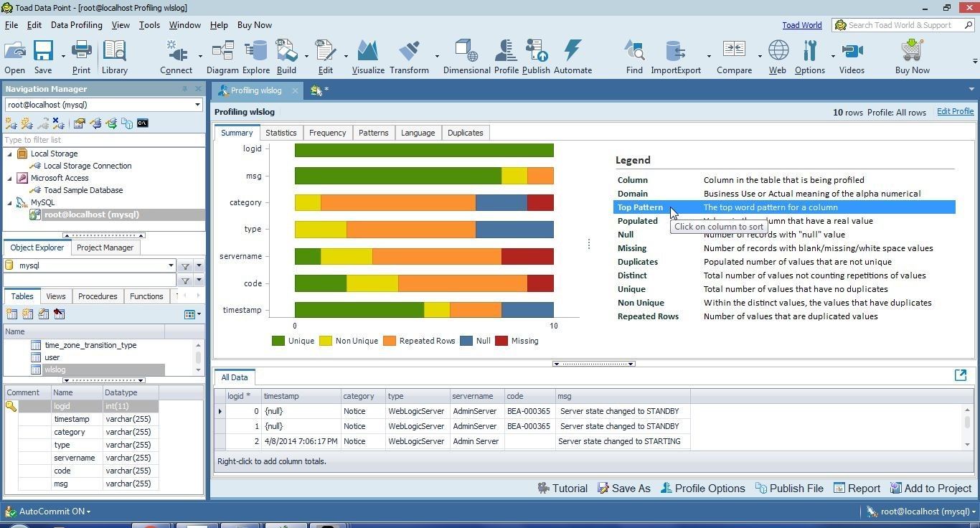Switch to the Statistics tab

pyautogui.click(x=281, y=133)
